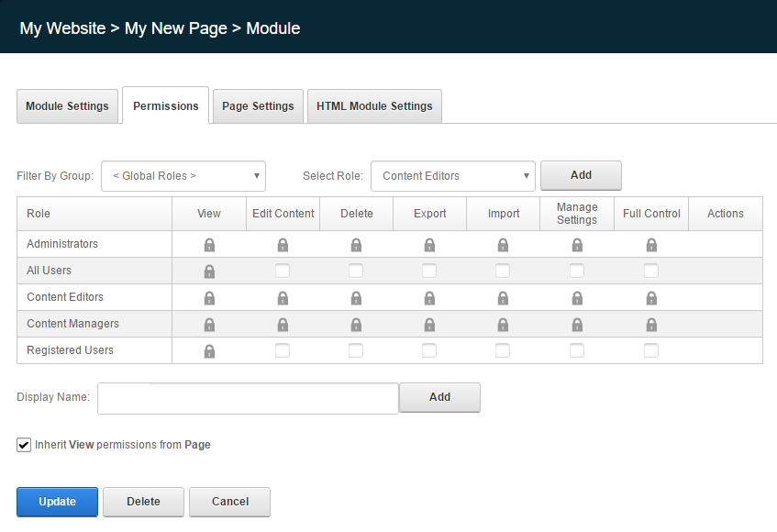The height and width of the screenshot is (532, 777).
Task: Check Export permission for All Users
Action: coord(429,271)
